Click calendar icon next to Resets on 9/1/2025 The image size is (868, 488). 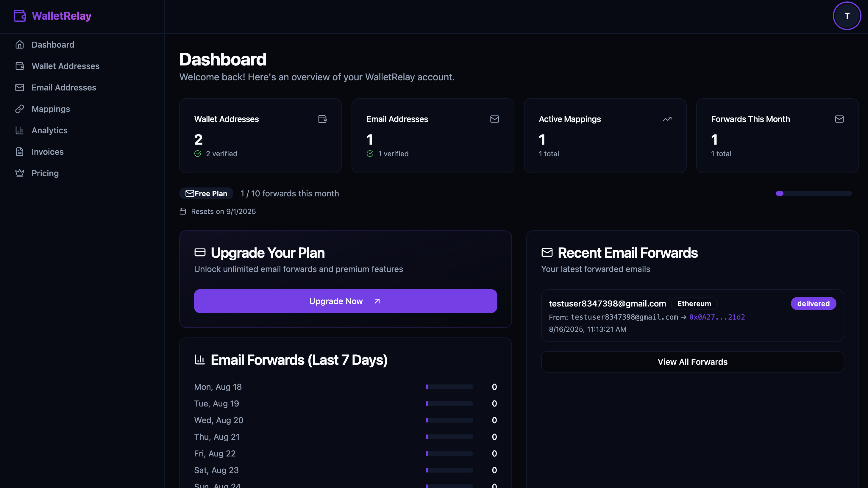coord(183,211)
